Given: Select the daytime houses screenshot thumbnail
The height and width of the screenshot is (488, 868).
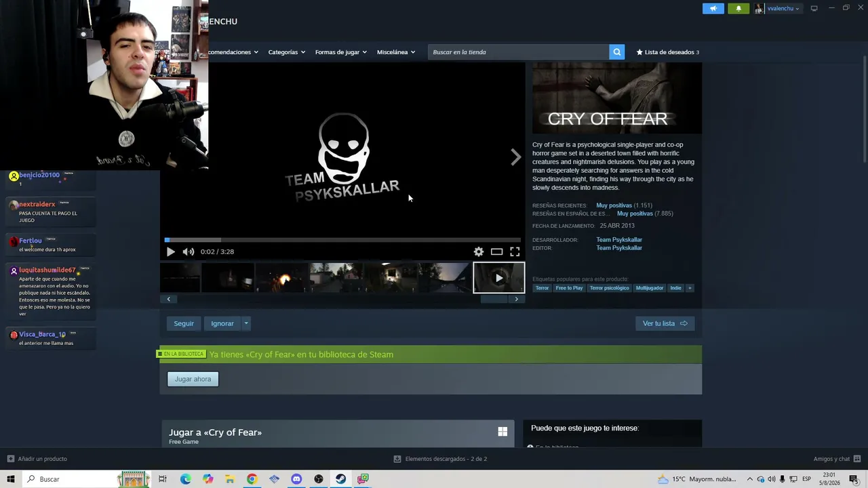Looking at the screenshot, I should [336, 278].
